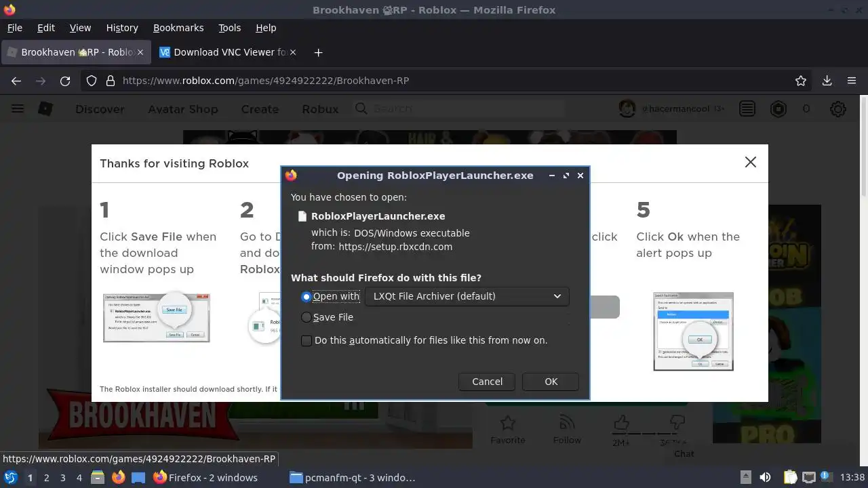Click the Firefox URL address bar
Screen dimensions: 868x488
(448, 81)
